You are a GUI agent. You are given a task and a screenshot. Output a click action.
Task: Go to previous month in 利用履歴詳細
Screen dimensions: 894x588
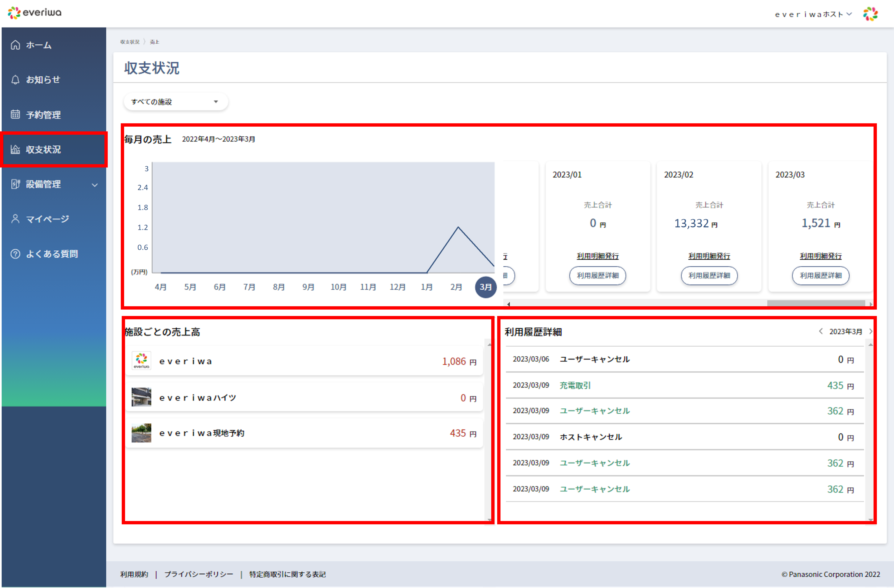821,331
